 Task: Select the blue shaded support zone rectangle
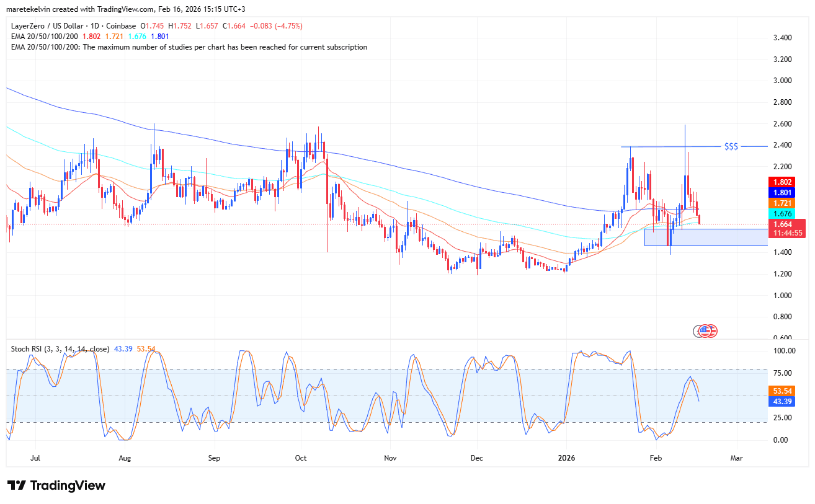coord(706,237)
